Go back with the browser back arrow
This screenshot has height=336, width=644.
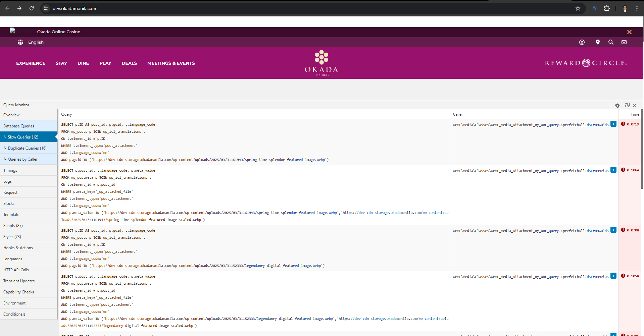point(7,8)
